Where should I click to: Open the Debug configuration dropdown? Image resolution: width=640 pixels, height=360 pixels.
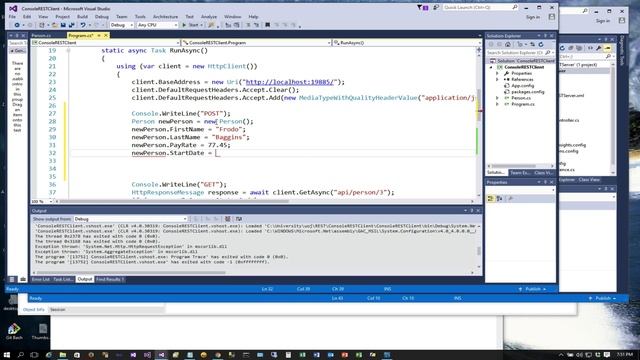click(122, 25)
